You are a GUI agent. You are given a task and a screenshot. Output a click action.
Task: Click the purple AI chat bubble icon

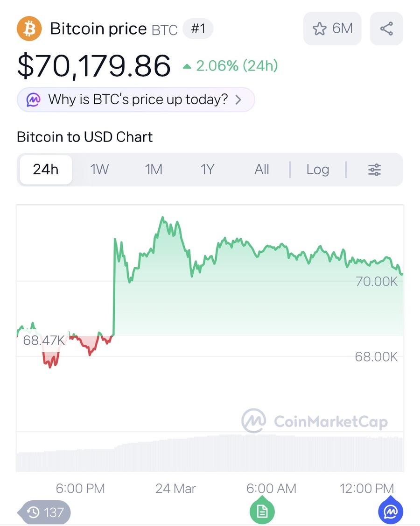(33, 100)
